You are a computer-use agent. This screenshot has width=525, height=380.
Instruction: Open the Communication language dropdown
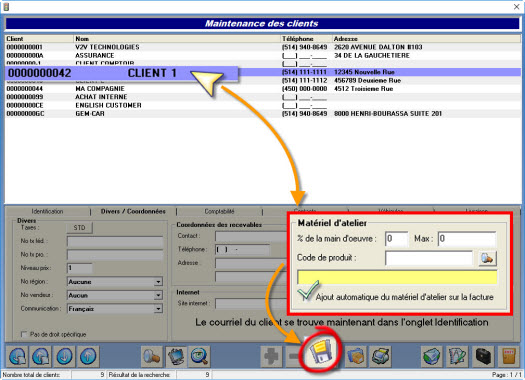(158, 309)
